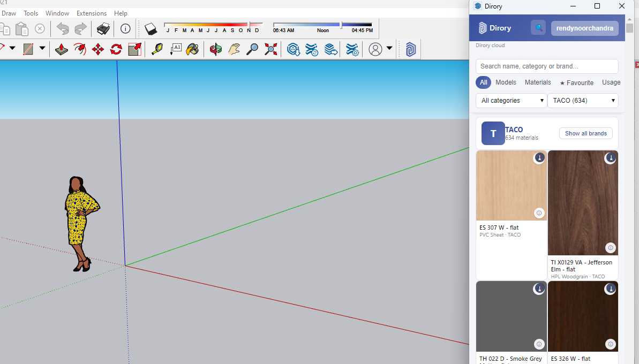Select the All filter tab
Screen dimensions: 639x364
pyautogui.click(x=483, y=82)
